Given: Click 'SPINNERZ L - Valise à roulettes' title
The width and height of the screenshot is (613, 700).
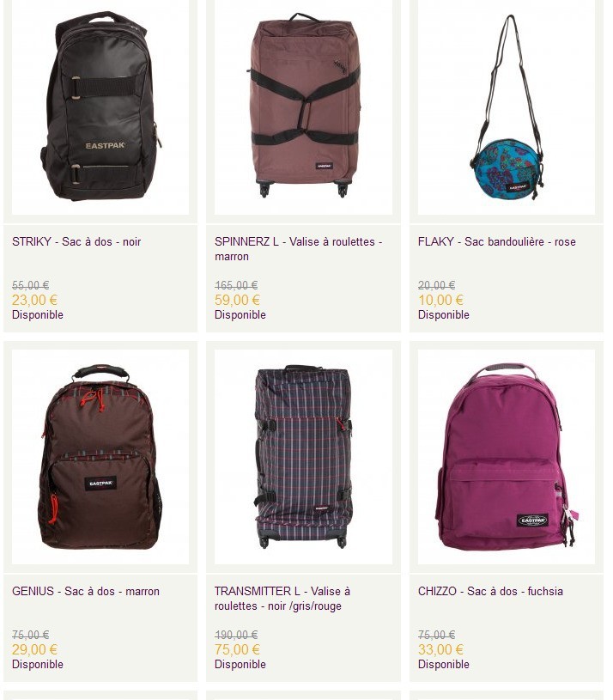Looking at the screenshot, I should pos(298,249).
